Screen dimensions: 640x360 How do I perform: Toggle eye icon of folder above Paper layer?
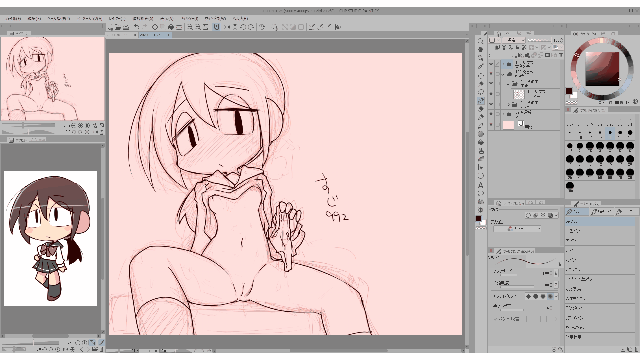click(491, 114)
